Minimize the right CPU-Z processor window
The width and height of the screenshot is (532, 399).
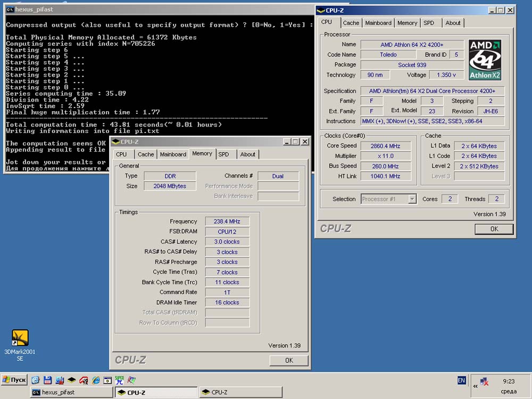point(492,11)
